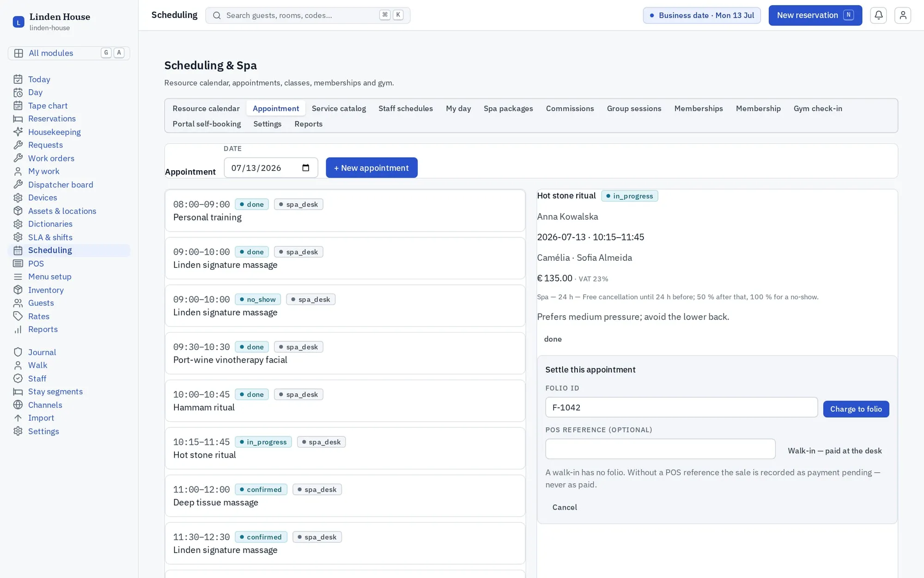Click the POS sidebar icon

pos(18,264)
